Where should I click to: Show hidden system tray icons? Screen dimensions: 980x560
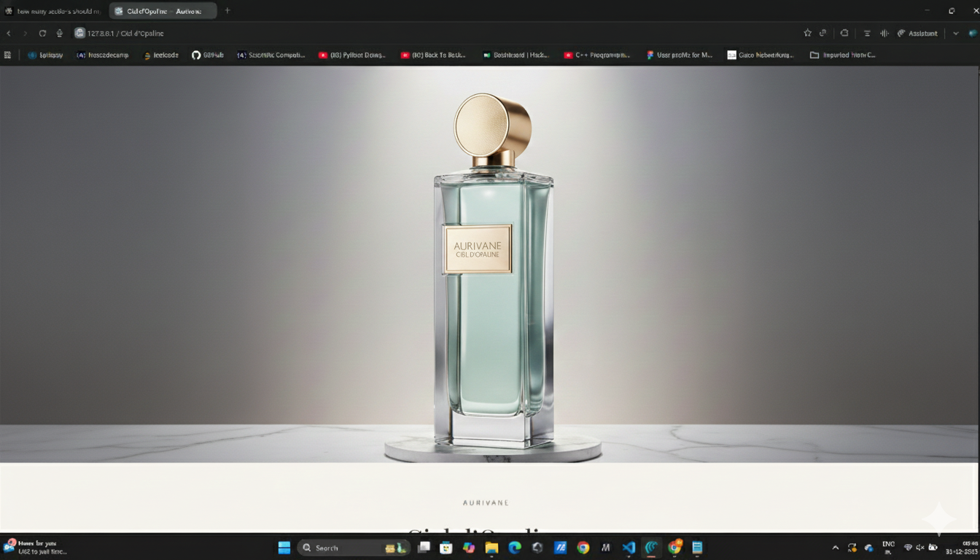tap(836, 548)
